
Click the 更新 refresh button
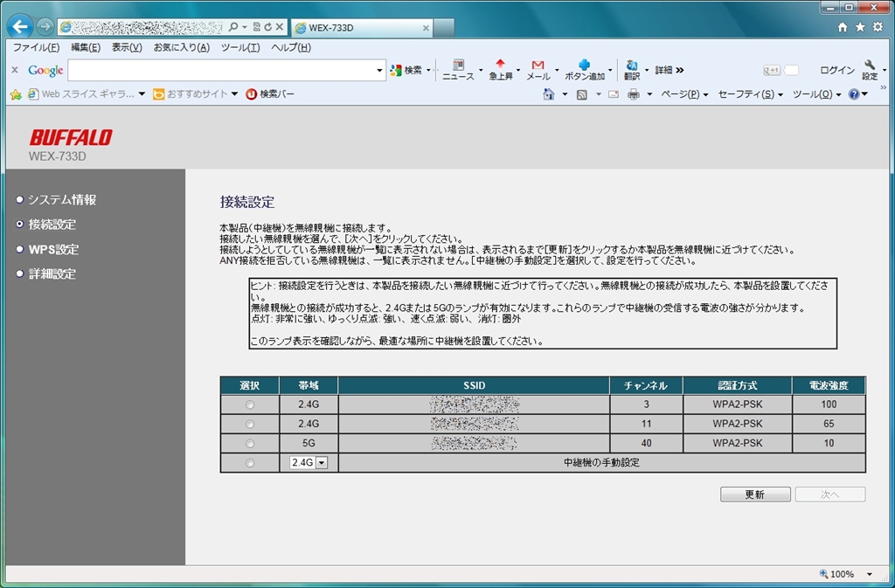[755, 495]
